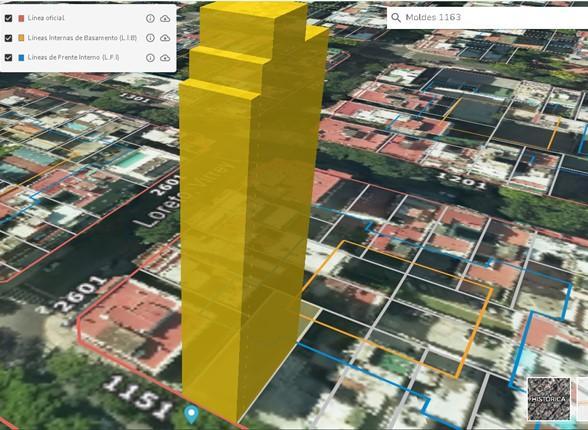Click the blue location pin marker
588x430 pixels.
(192, 414)
